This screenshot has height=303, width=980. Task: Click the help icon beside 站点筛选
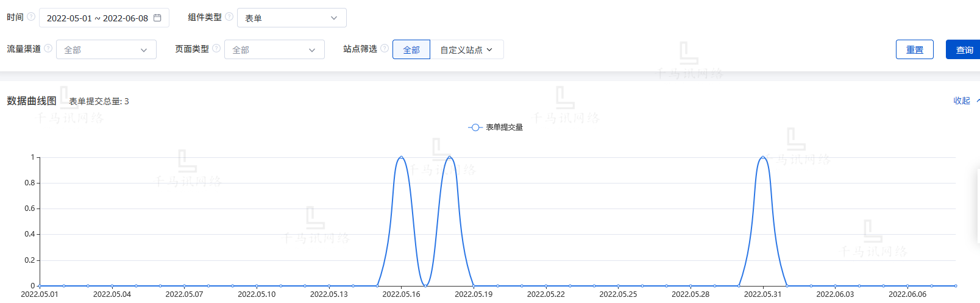385,49
